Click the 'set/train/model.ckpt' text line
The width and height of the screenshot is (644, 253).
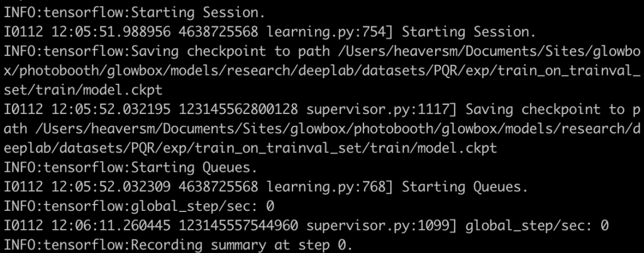[83, 90]
